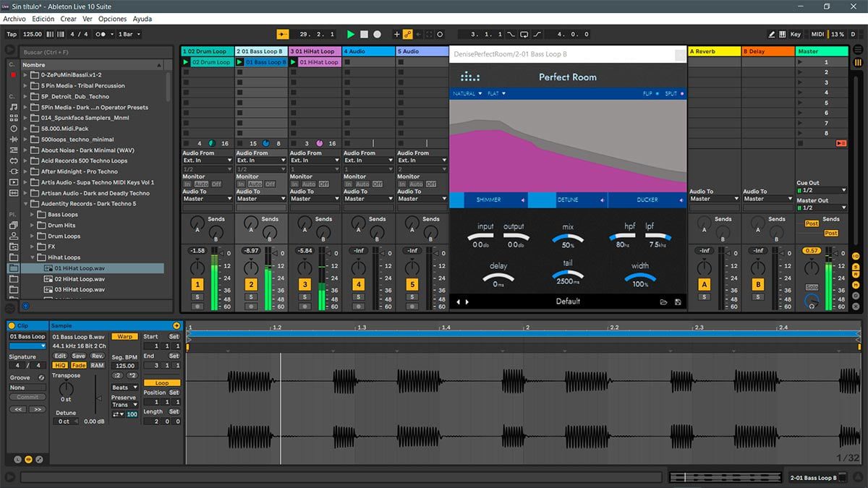868x488 pixels.
Task: Toggle the Automation Arm link icon
Action: coord(407,34)
